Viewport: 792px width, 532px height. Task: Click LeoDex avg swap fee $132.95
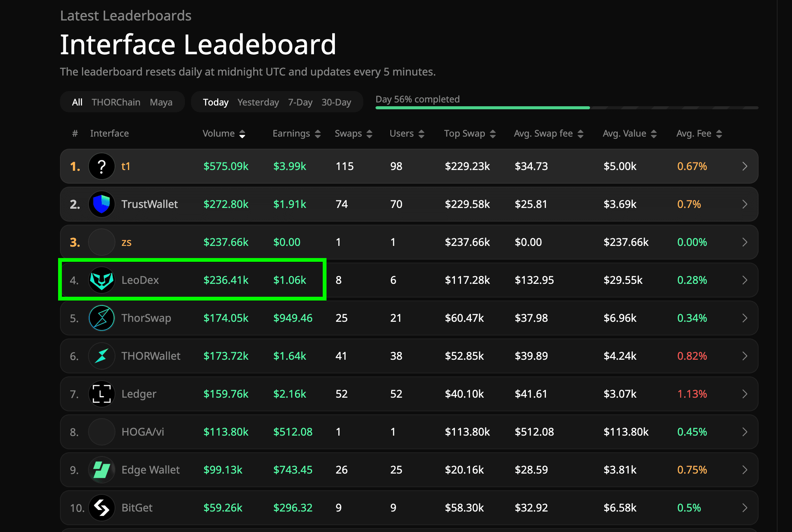(x=534, y=280)
